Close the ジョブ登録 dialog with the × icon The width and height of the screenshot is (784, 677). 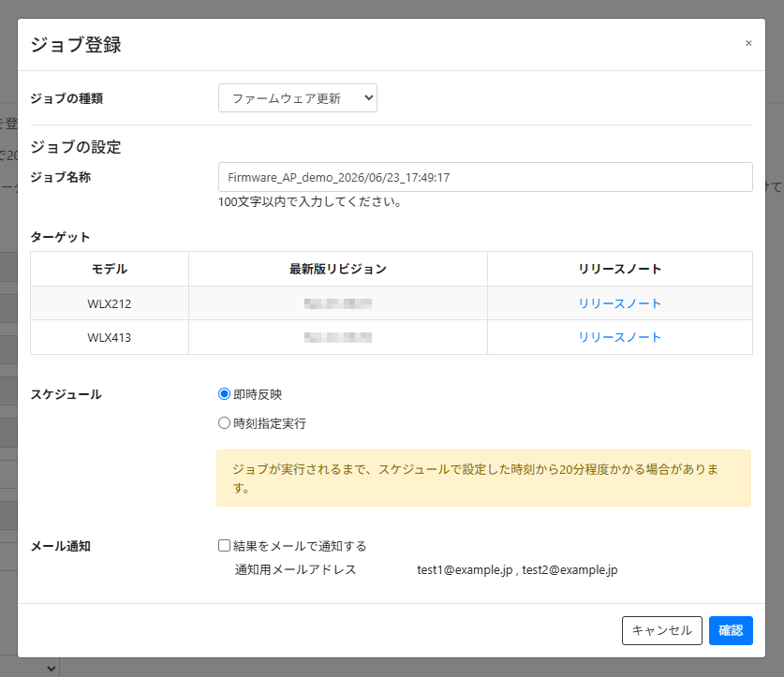748,43
